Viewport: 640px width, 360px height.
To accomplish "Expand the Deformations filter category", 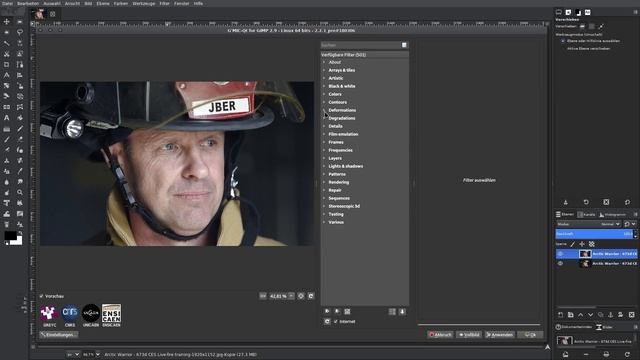I will pyautogui.click(x=324, y=110).
